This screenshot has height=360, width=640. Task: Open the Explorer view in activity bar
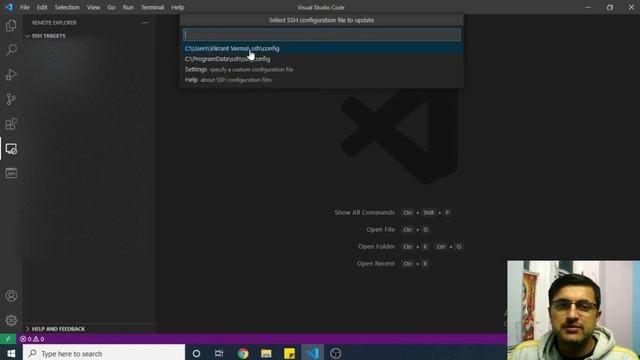11,25
